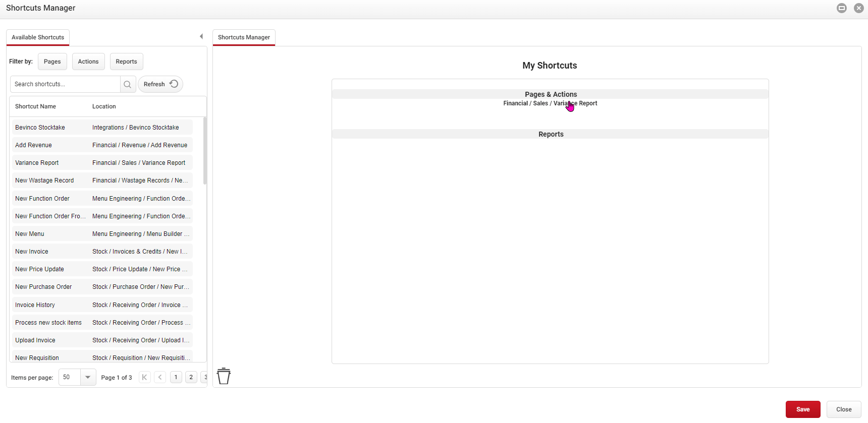This screenshot has height=423, width=868.
Task: Click the trash bin delete icon
Action: tap(224, 376)
